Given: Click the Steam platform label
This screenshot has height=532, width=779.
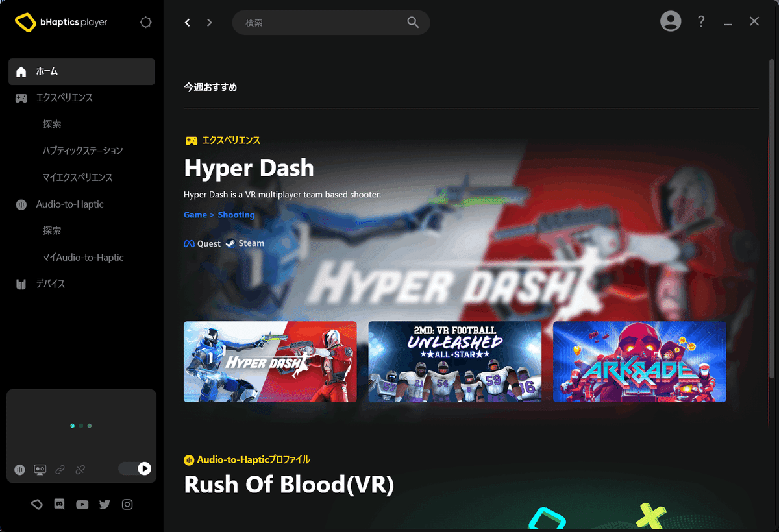Looking at the screenshot, I should 251,243.
